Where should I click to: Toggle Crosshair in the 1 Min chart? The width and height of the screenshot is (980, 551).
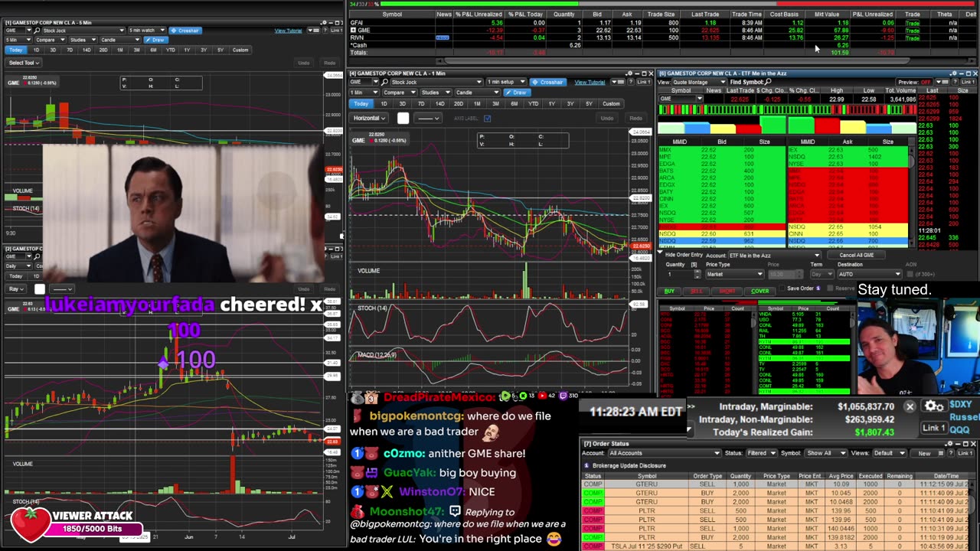548,82
